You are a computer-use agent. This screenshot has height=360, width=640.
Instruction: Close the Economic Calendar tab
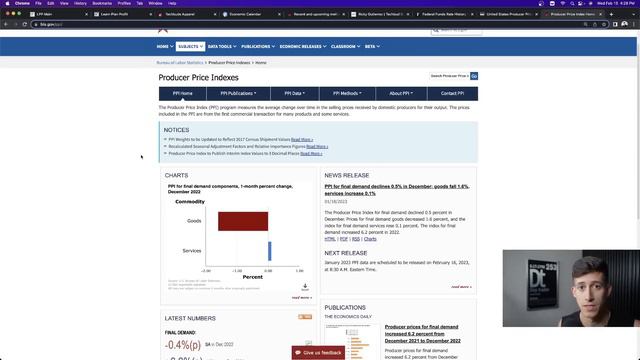pos(279,14)
